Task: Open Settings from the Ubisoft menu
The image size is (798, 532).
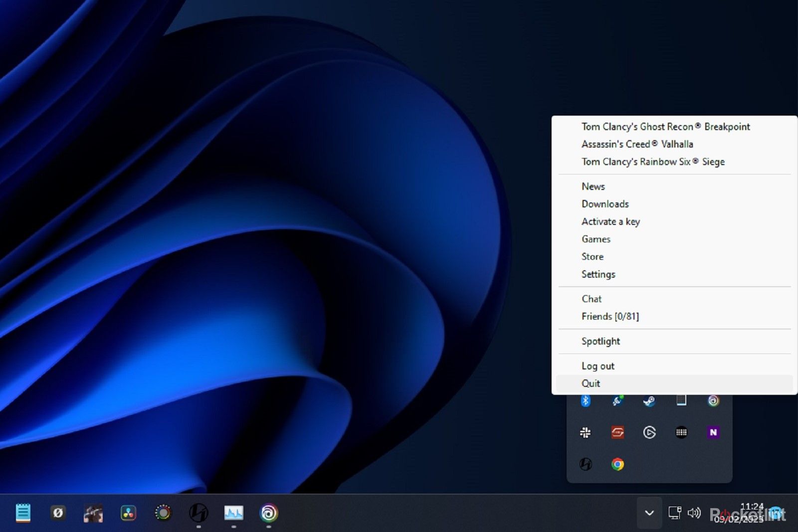Action: [x=674, y=274]
